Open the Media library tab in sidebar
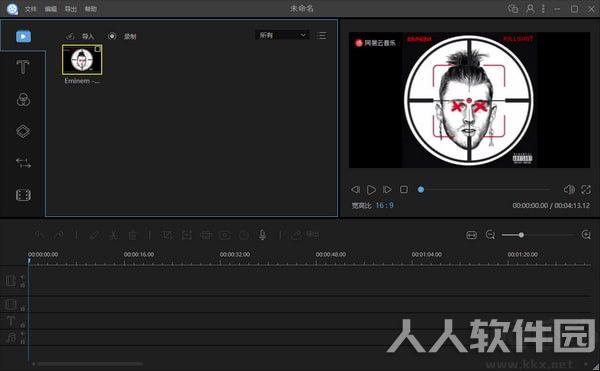This screenshot has height=371, width=600. click(x=23, y=36)
